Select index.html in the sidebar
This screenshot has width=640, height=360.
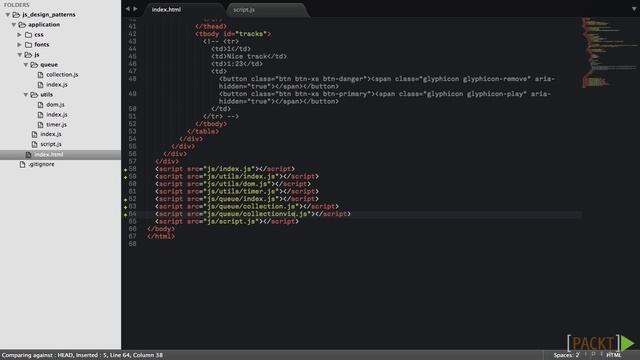(x=60, y=155)
